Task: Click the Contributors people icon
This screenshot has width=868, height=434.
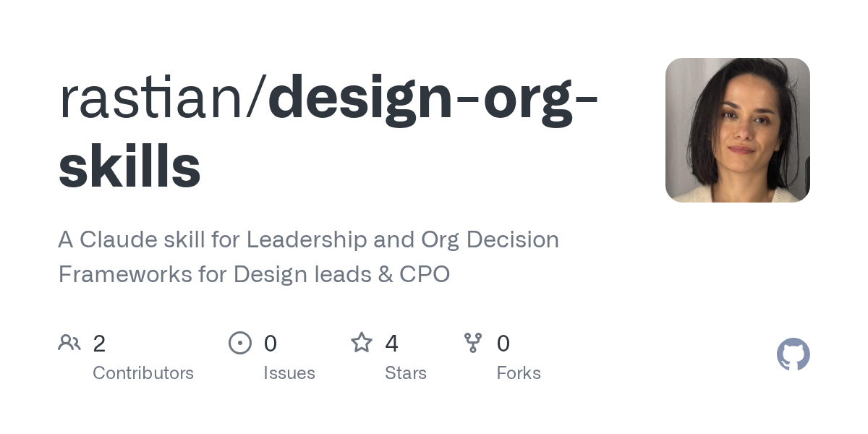Action: click(69, 342)
